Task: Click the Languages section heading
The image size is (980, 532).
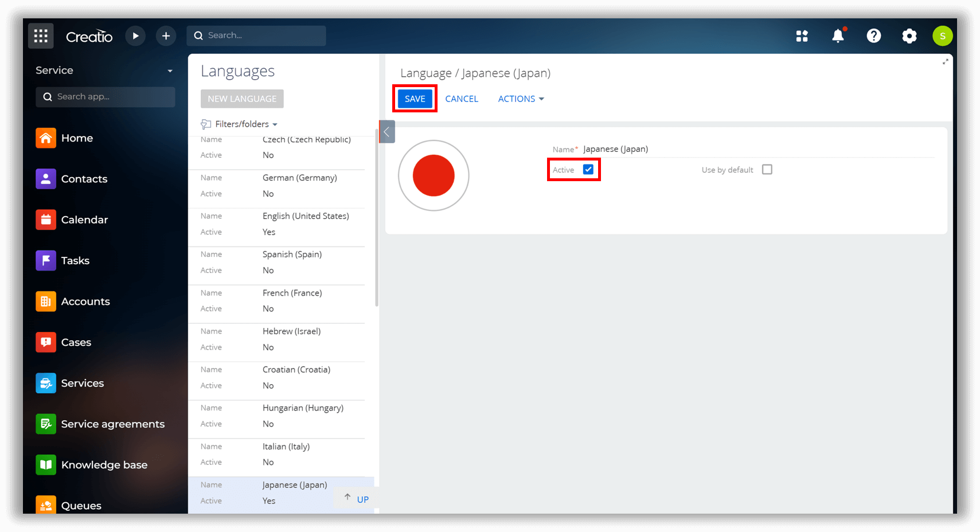Action: pos(237,71)
